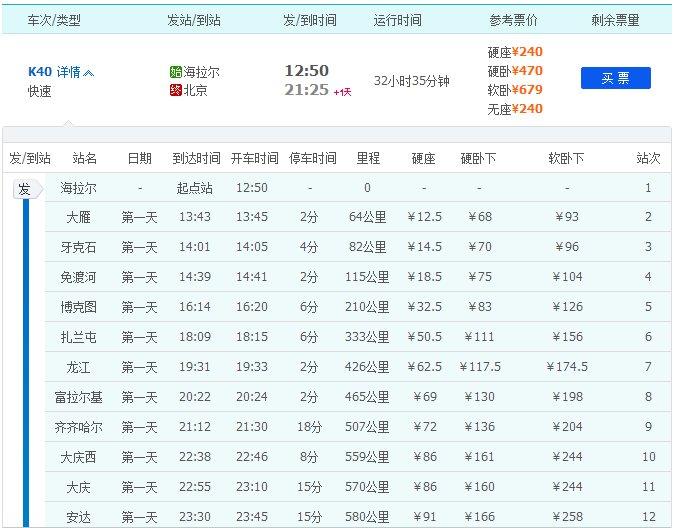Select the 齐齐哈尔 station row
674x528 pixels.
84,427
